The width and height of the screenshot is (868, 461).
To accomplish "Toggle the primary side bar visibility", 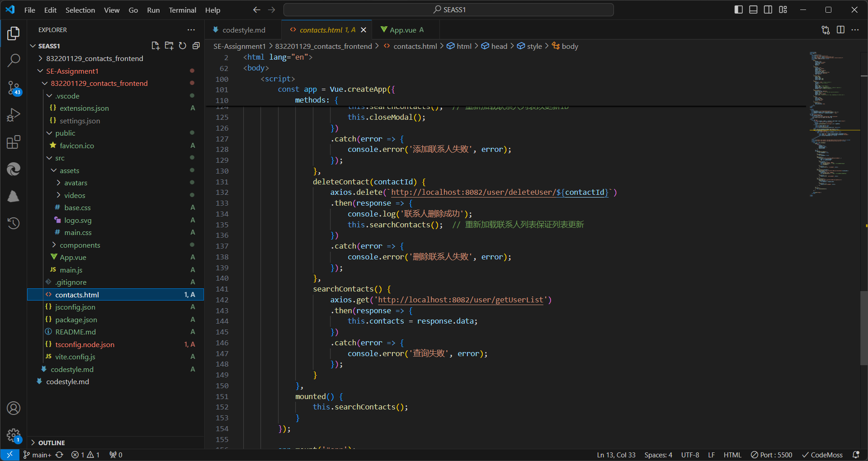I will [x=739, y=9].
